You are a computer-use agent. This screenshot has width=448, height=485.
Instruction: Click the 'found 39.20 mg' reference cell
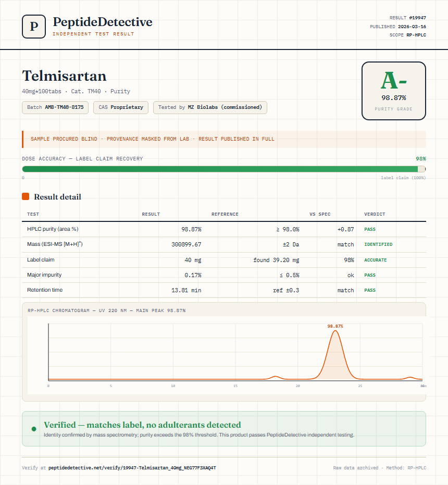[276, 260]
